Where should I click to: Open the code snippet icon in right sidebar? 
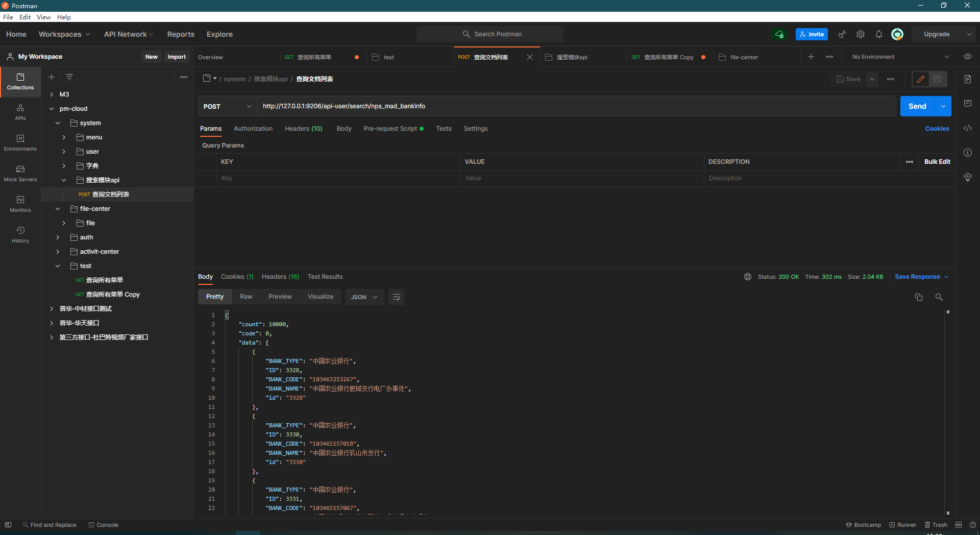pos(968,128)
